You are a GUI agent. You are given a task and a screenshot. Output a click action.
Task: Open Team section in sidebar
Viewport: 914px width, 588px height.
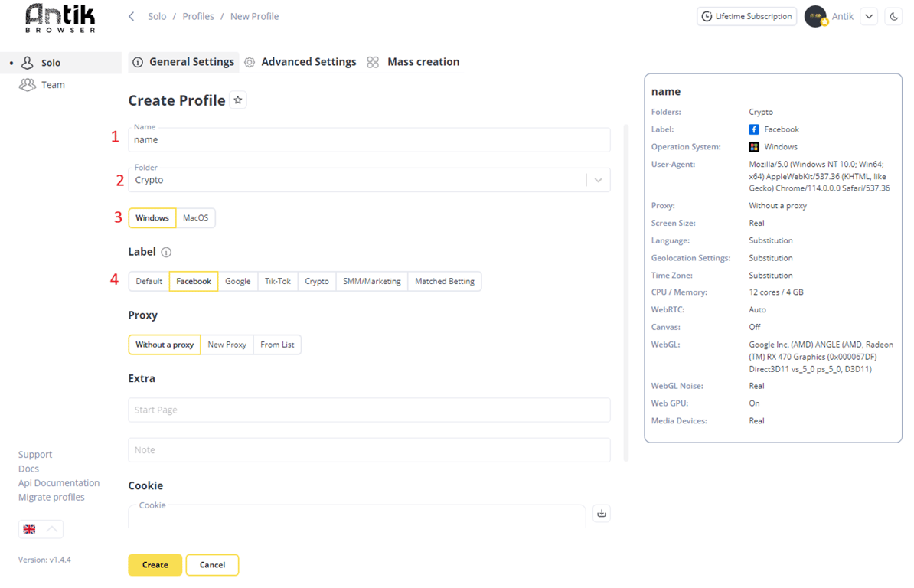pyautogui.click(x=60, y=85)
